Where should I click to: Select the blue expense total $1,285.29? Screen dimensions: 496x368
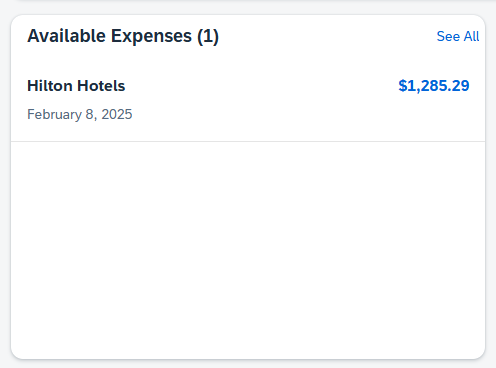click(434, 86)
